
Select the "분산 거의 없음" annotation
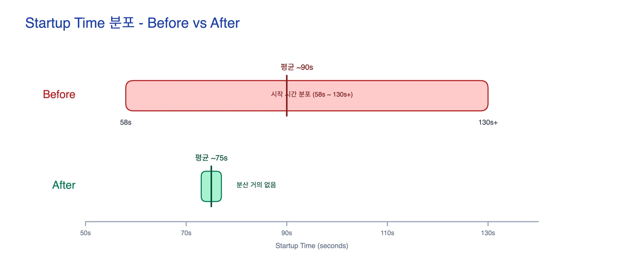tap(256, 185)
